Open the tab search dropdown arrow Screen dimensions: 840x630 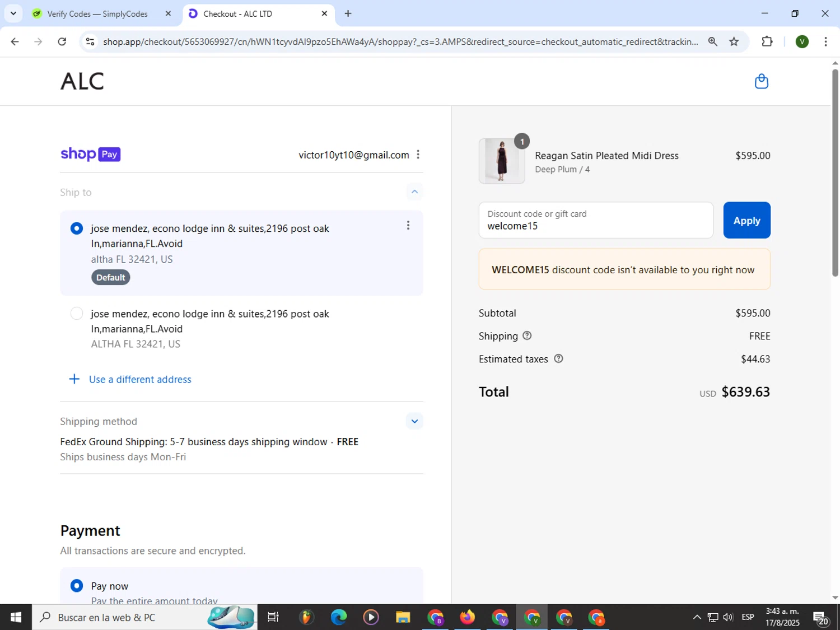[x=13, y=13]
